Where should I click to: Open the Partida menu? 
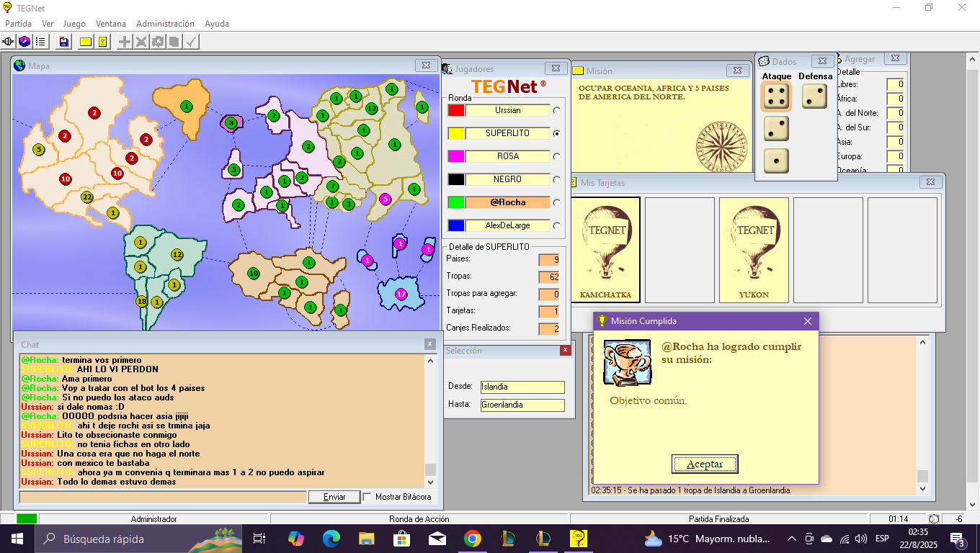click(x=19, y=24)
